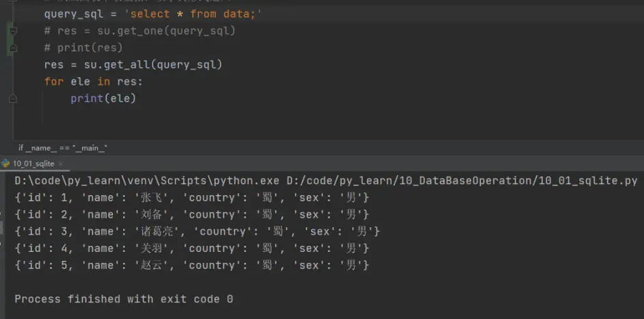Click the if __name__ == '__main__' breadcrumb
The image size is (644, 319).
(63, 147)
